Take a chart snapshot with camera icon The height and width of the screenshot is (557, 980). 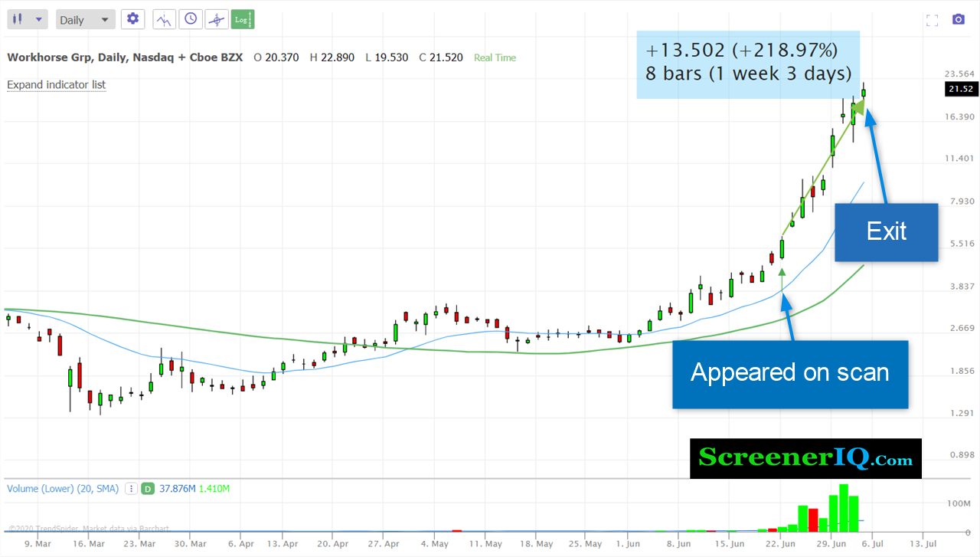tap(958, 20)
